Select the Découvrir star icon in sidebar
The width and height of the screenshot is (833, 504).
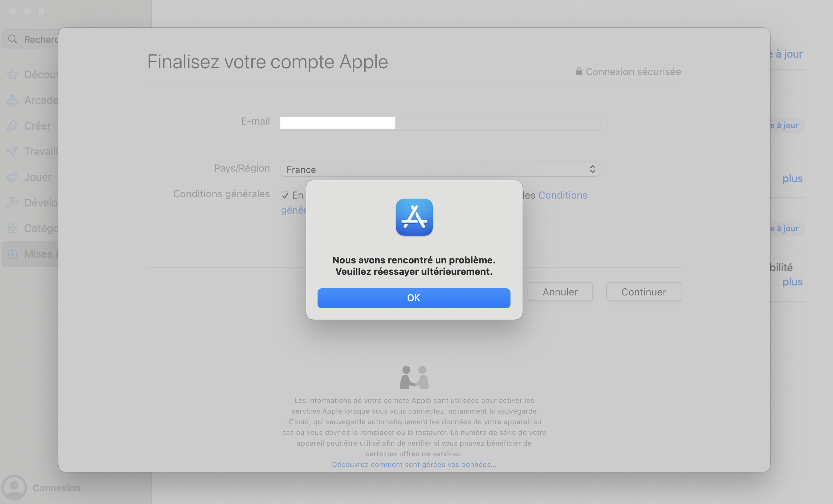(12, 74)
